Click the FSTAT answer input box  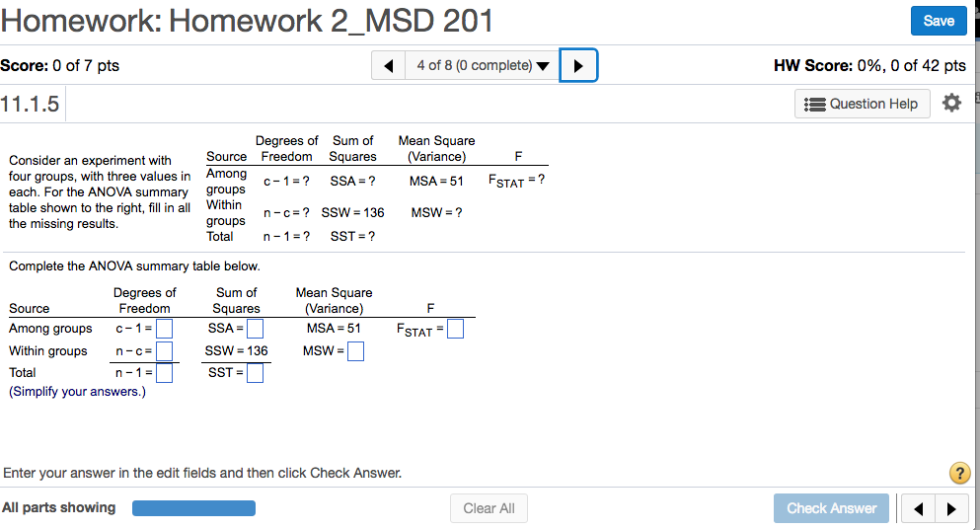coord(455,330)
